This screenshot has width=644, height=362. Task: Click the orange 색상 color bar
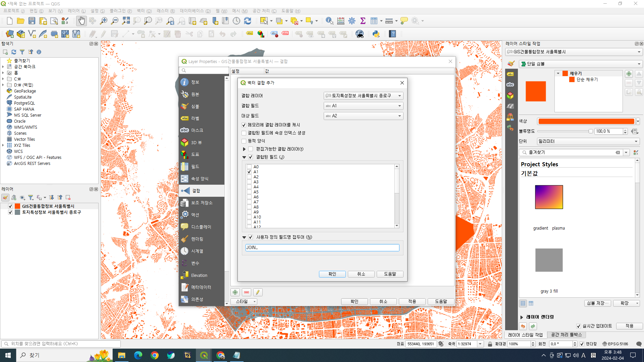pos(586,121)
